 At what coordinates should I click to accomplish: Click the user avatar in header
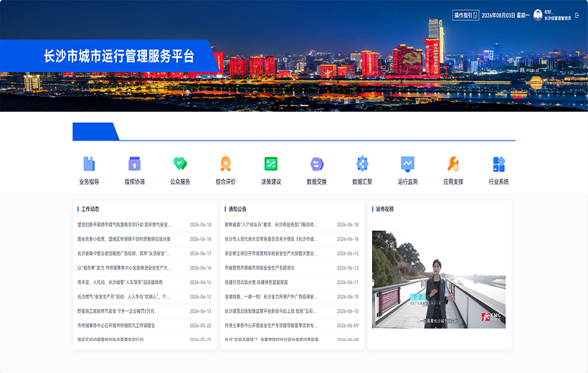click(538, 15)
